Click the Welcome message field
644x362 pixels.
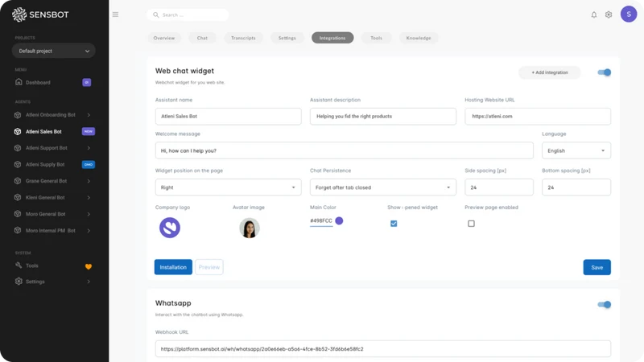(345, 150)
